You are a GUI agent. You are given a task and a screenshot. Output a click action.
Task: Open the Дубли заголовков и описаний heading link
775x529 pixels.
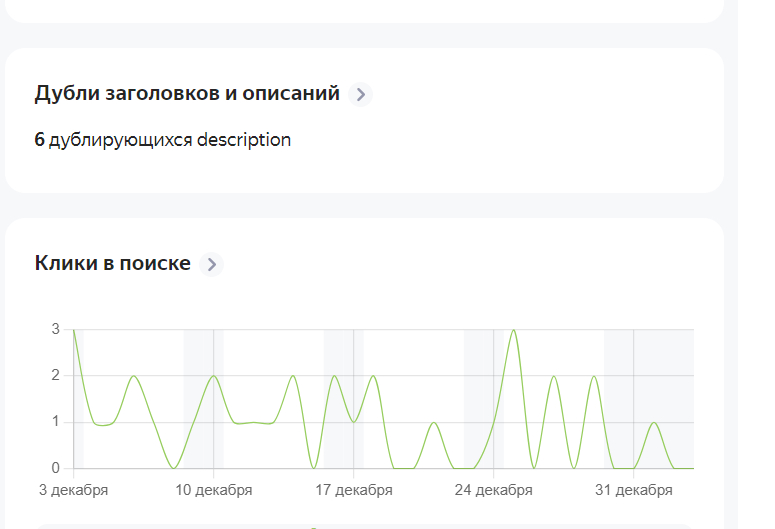point(187,94)
